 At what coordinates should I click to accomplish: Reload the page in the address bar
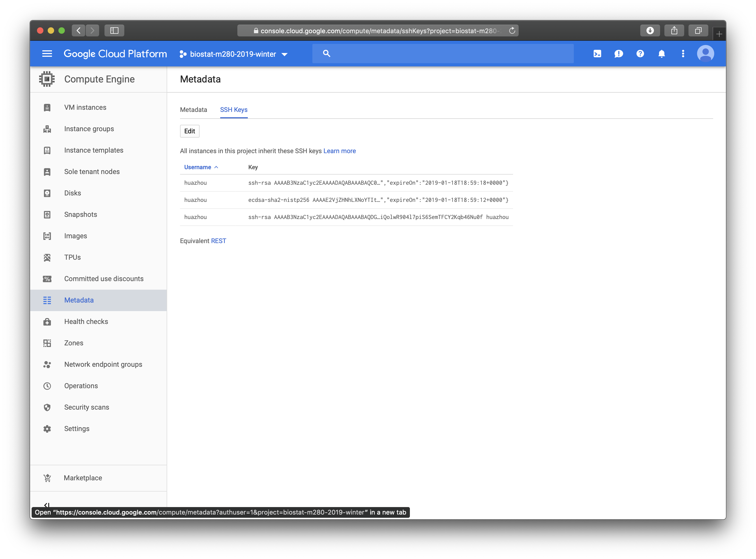point(512,31)
